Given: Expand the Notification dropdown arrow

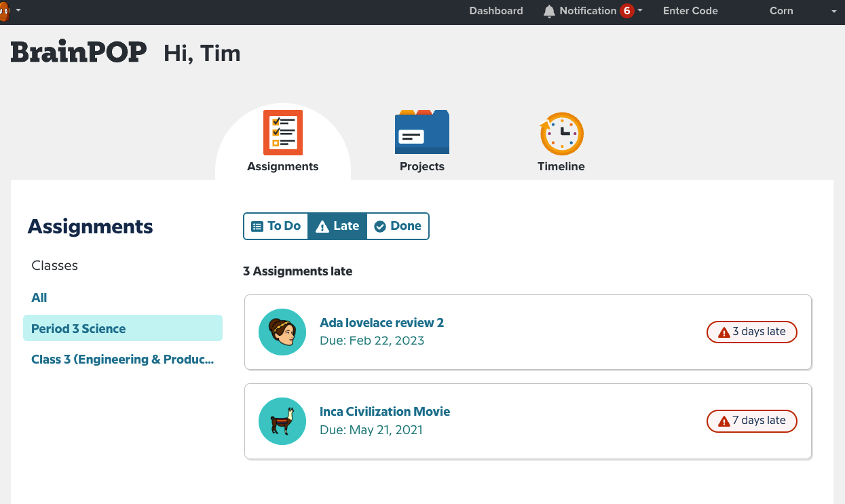Looking at the screenshot, I should point(640,11).
